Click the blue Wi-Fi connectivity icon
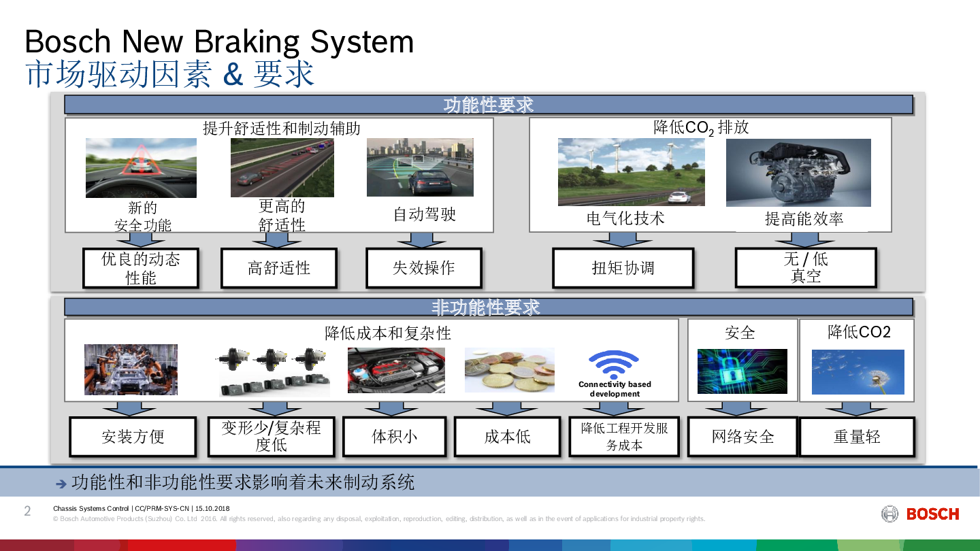The width and height of the screenshot is (980, 551). (x=613, y=365)
